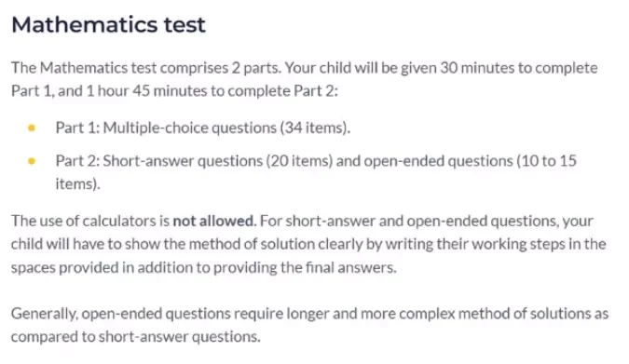Click the "Mathematics test" heading
The width and height of the screenshot is (629, 364).
coord(109,25)
